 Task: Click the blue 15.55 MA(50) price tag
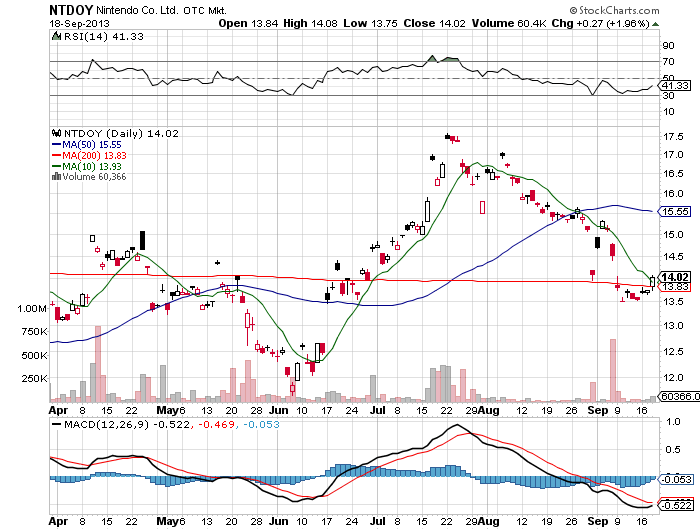(x=675, y=211)
